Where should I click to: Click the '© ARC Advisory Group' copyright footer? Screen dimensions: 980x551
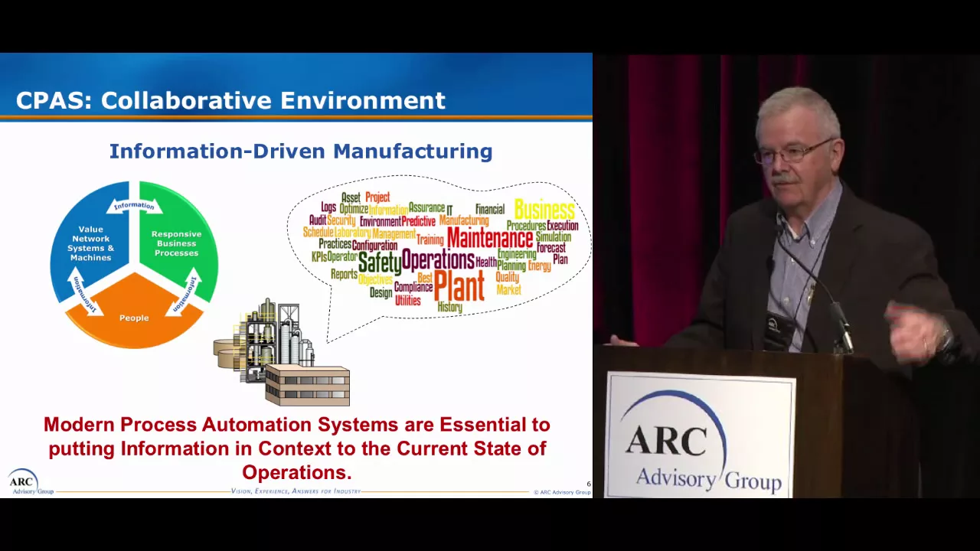(562, 492)
